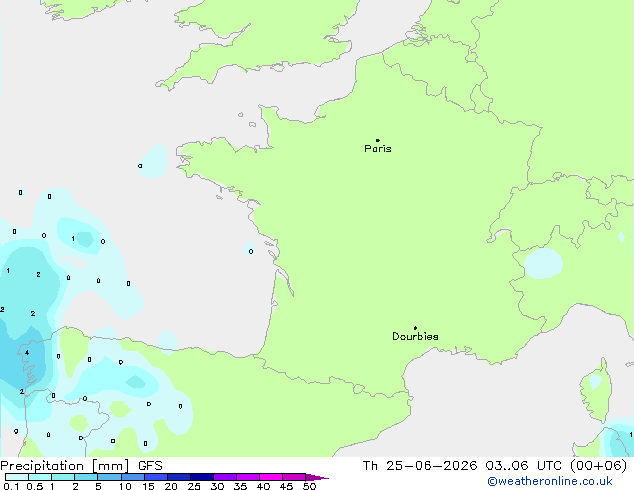Viewport: 634px width, 490px height.
Task: Pick the 10–15 mm legend swatch
Action: point(132,477)
